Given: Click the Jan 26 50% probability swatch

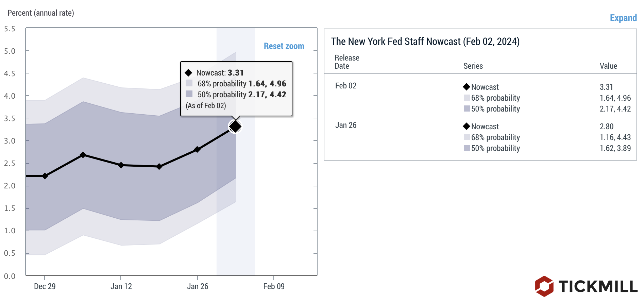Looking at the screenshot, I should tap(467, 148).
